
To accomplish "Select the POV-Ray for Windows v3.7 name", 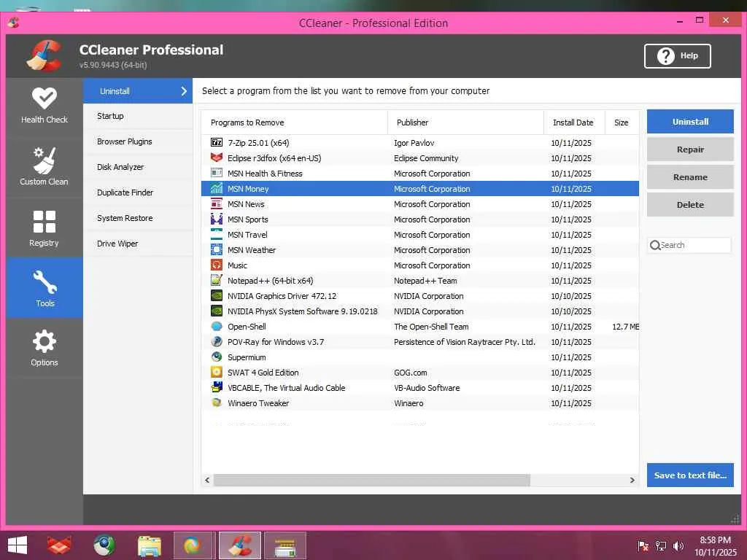I will 276,342.
